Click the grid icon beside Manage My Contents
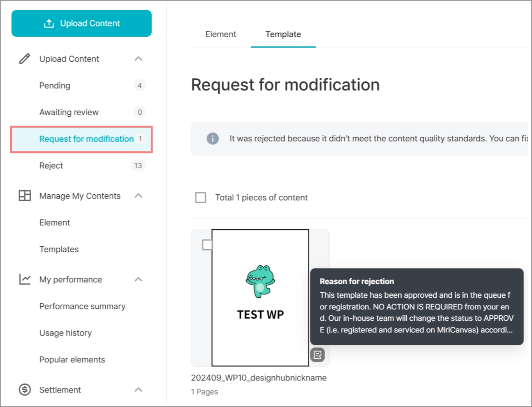532x407 pixels. [x=25, y=196]
